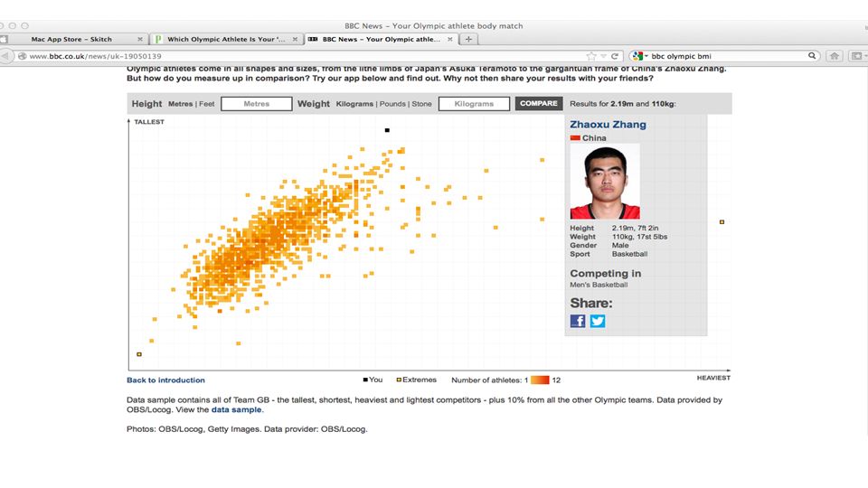Click the Basketball sport value
Screen dimensions: 868x488
pos(629,254)
